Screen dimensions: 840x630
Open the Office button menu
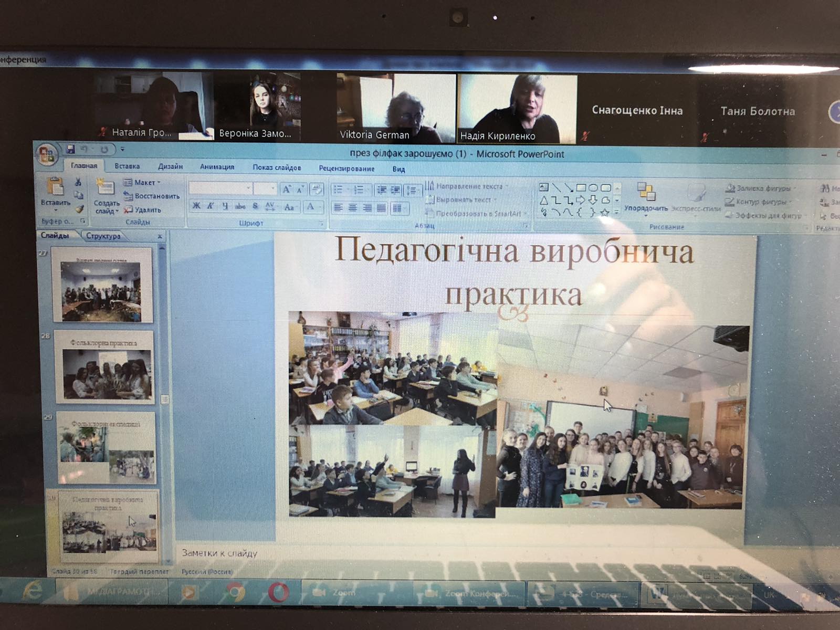click(x=47, y=155)
